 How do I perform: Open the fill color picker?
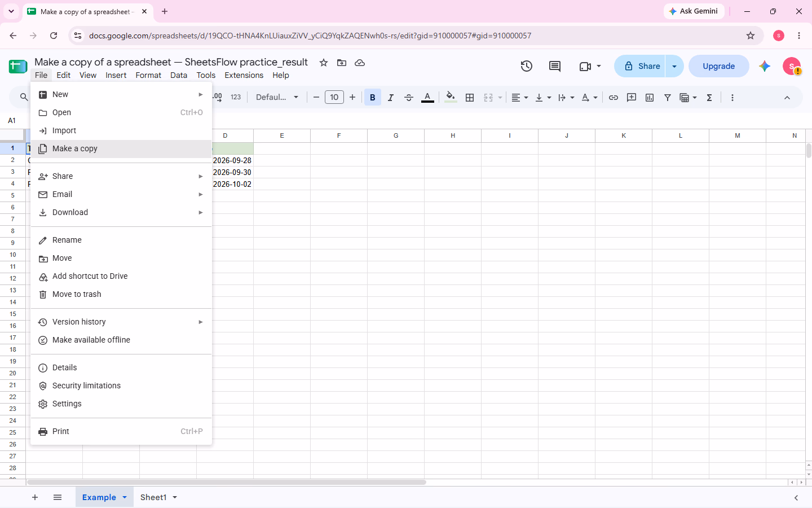pos(451,98)
